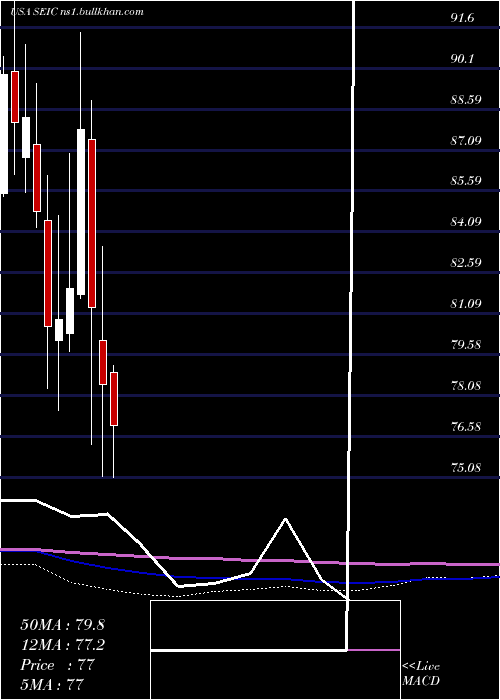500x700 pixels.
Task: Select the 85.59 price axis label
Action: [466, 181]
